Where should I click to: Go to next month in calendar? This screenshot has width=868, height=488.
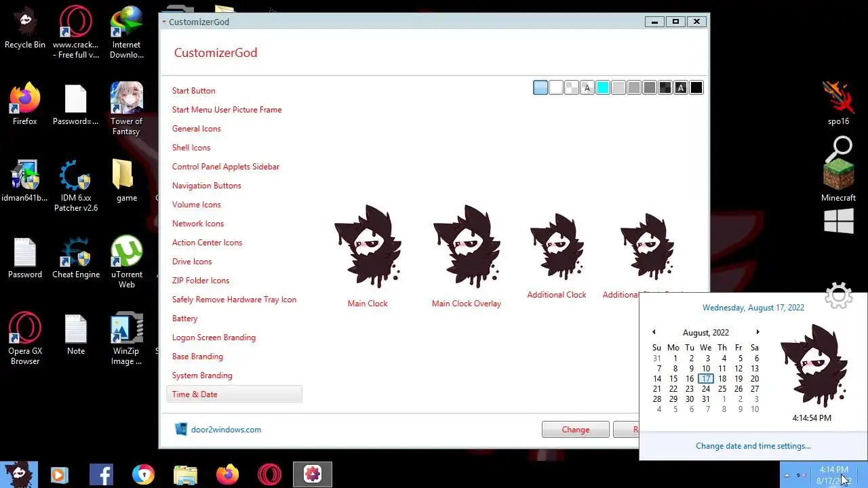[757, 332]
